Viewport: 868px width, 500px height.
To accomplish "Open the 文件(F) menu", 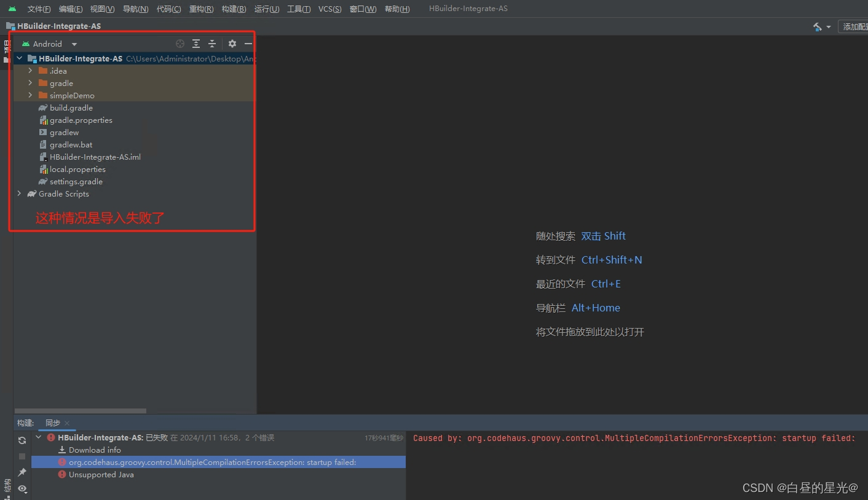I will coord(39,9).
